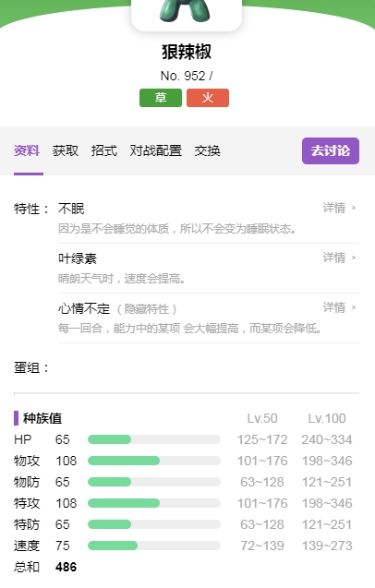Viewport: 375px width, 588px height.
Task: Open the 对战配置 tab
Action: click(156, 150)
